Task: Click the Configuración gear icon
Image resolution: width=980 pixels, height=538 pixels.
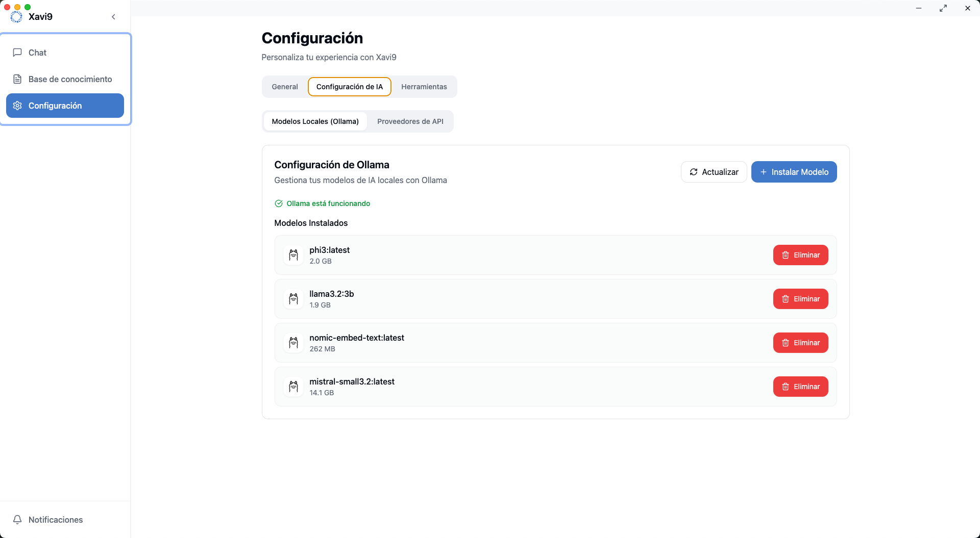Action: coord(17,106)
